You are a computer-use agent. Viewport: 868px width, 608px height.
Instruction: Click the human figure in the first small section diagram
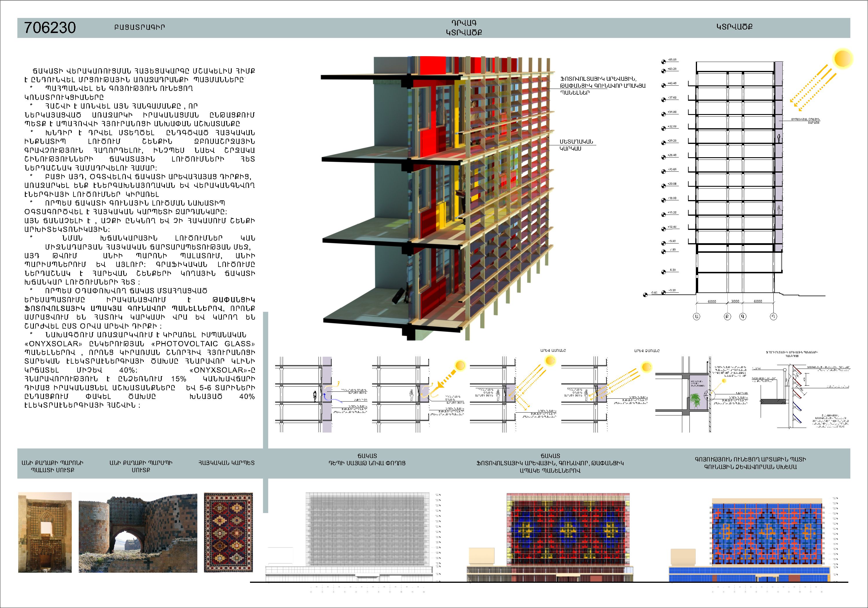point(315,396)
